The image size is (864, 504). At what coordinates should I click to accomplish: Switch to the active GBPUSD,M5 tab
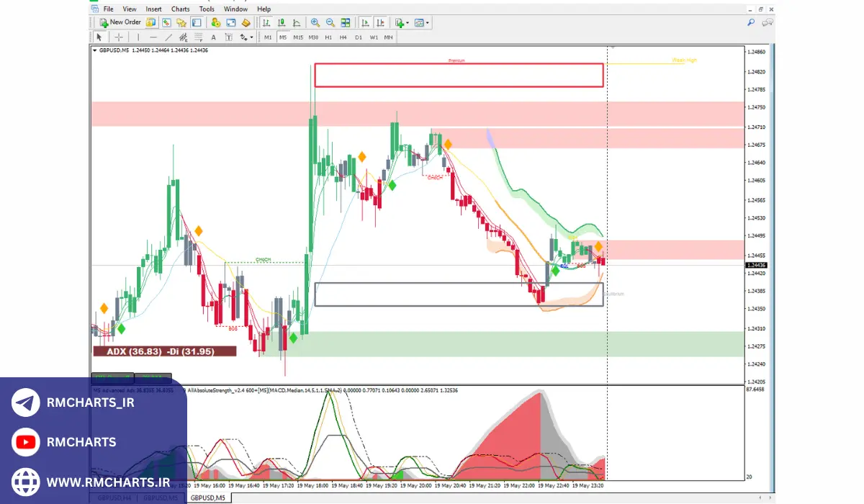[207, 498]
